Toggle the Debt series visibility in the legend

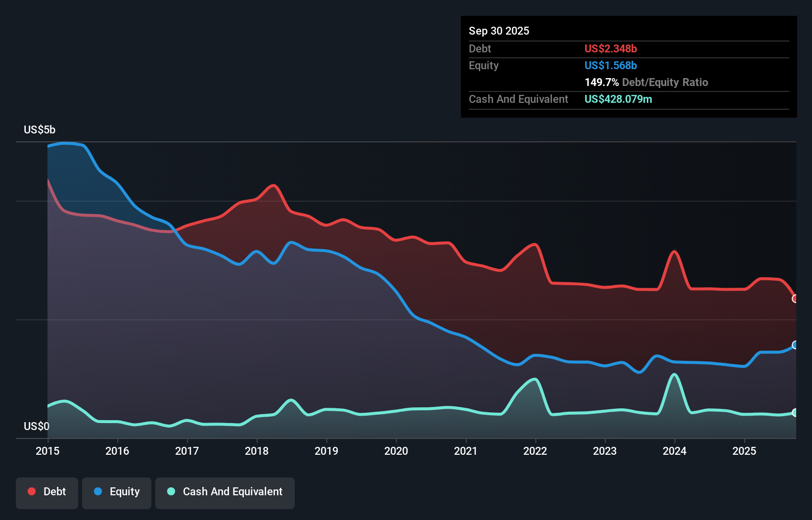click(x=46, y=492)
